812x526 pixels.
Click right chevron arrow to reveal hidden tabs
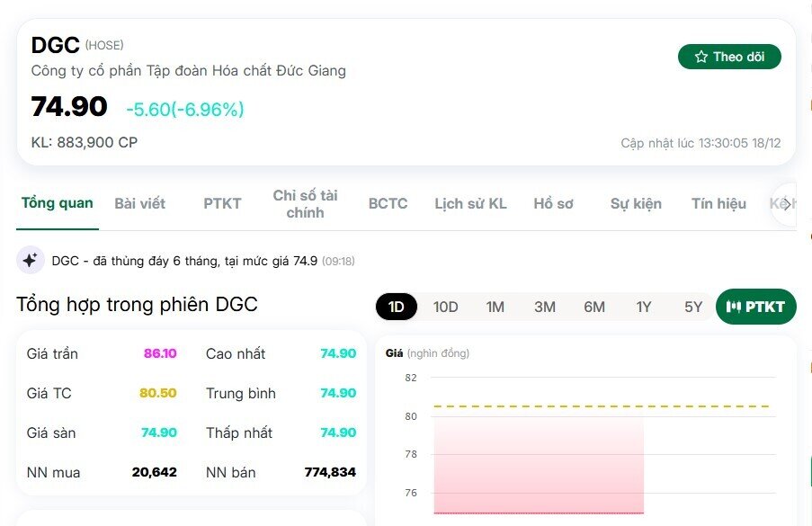point(784,204)
